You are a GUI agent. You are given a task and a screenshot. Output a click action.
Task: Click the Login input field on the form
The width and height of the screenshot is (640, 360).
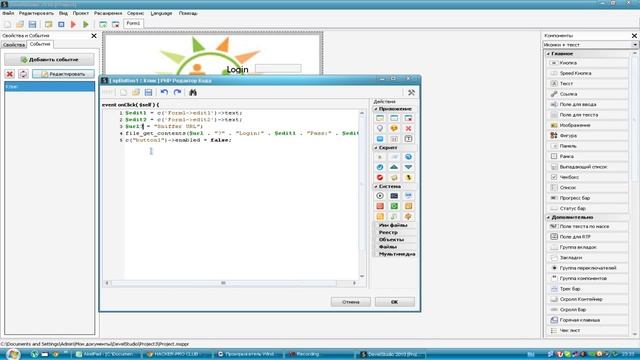tap(278, 69)
